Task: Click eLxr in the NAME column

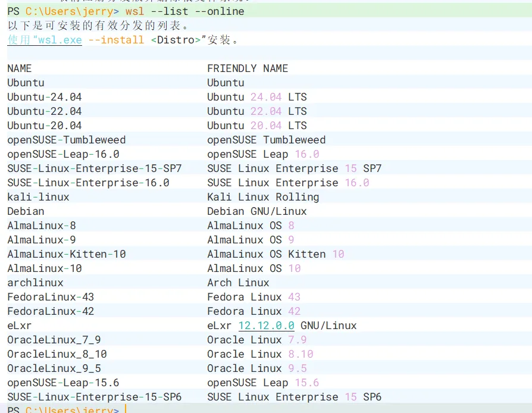Action: coord(19,326)
